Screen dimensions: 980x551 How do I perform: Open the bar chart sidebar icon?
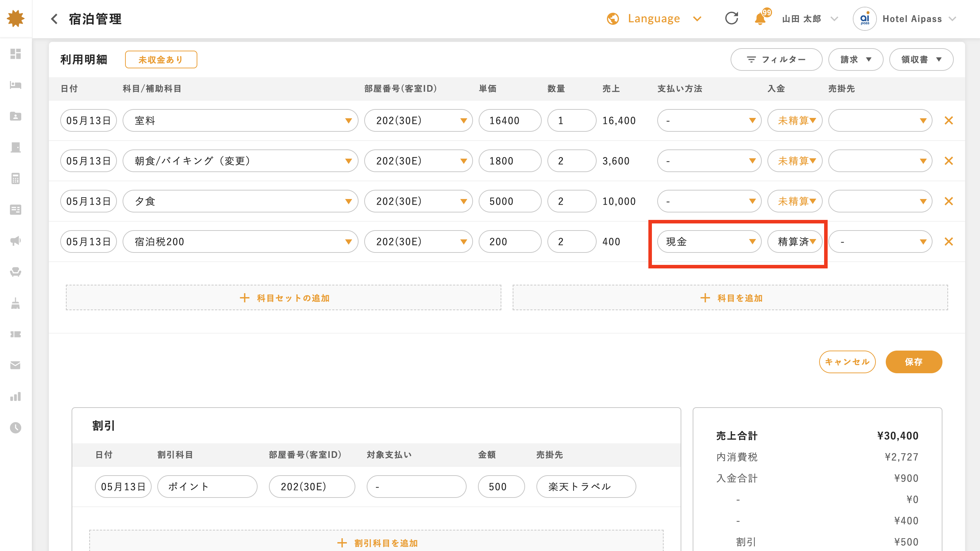pyautogui.click(x=16, y=397)
